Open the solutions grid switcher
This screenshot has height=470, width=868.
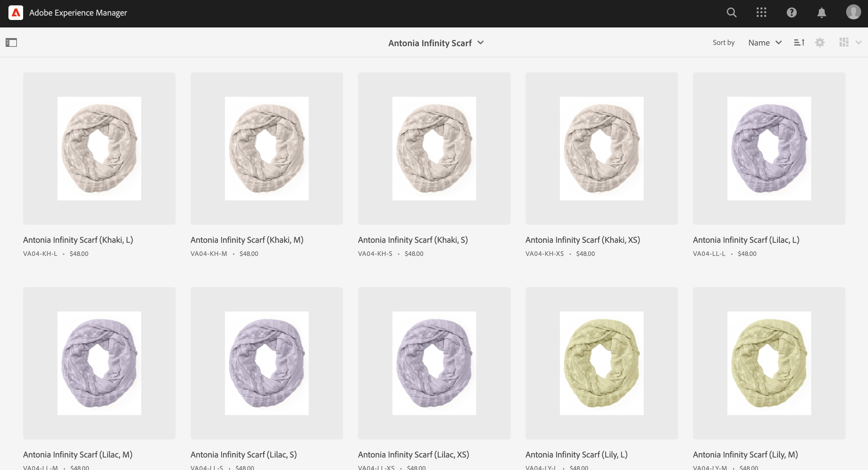761,13
